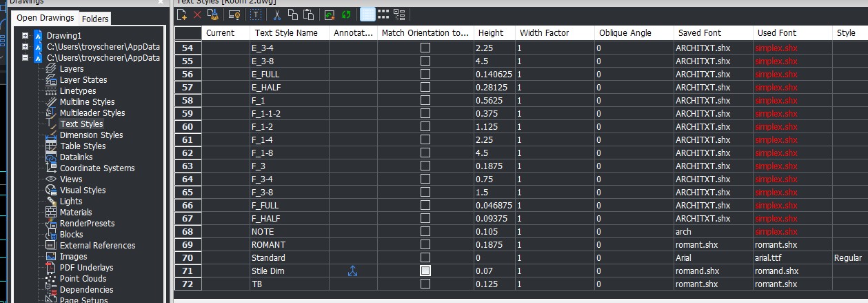Switch to Icon view icon
This screenshot has height=303, width=868.
(383, 14)
